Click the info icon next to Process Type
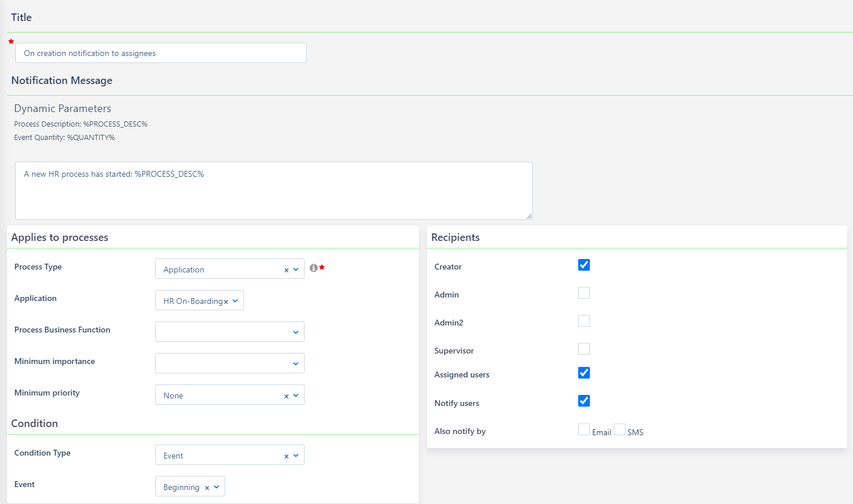 click(314, 268)
